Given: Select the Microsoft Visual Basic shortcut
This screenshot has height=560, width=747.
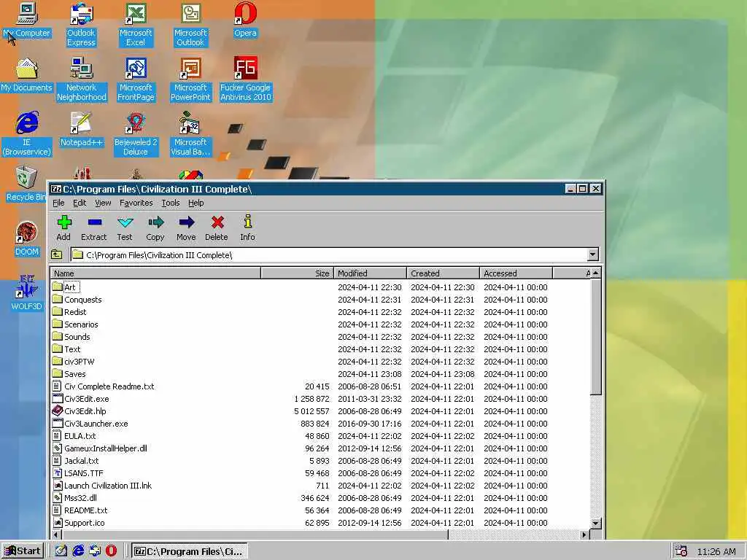Looking at the screenshot, I should pyautogui.click(x=190, y=134).
